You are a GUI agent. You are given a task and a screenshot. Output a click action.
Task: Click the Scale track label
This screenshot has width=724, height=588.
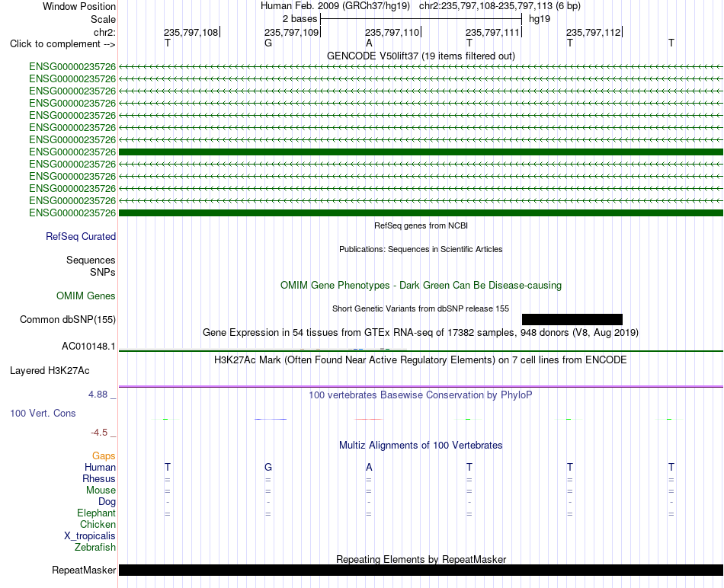(103, 19)
